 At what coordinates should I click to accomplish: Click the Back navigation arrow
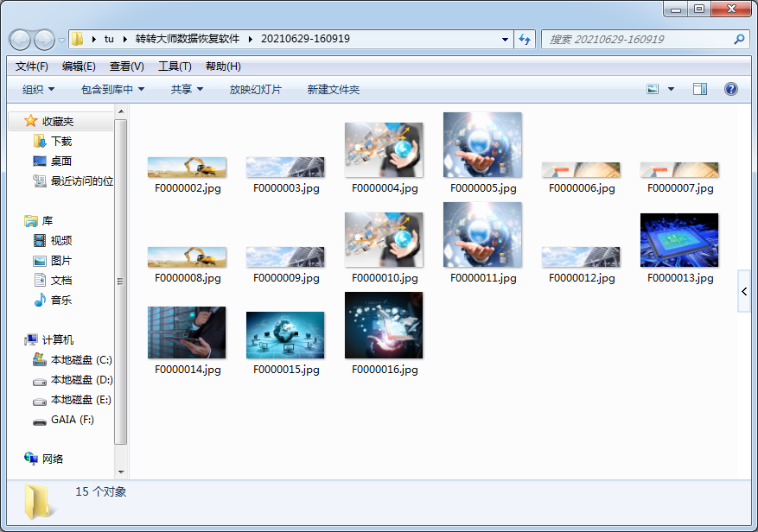click(x=21, y=40)
